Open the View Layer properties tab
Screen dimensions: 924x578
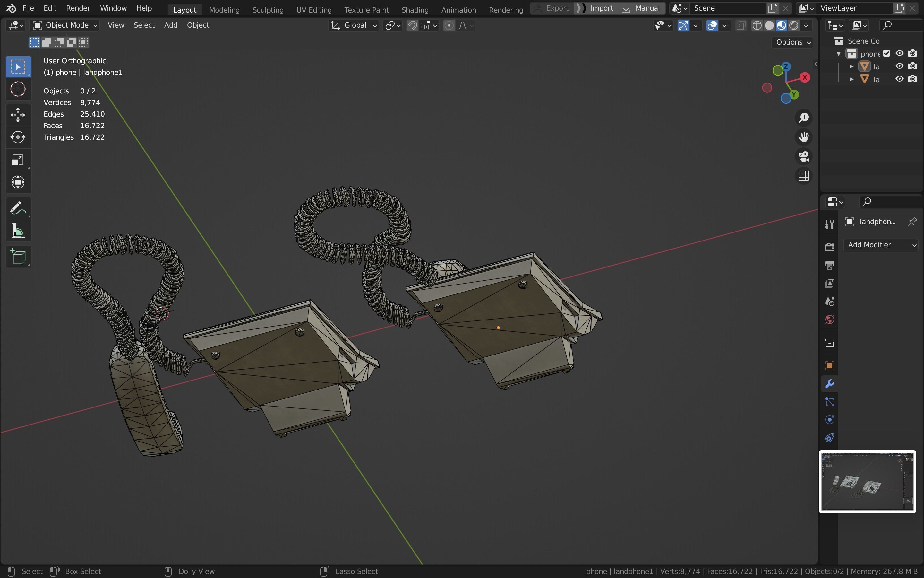829,283
